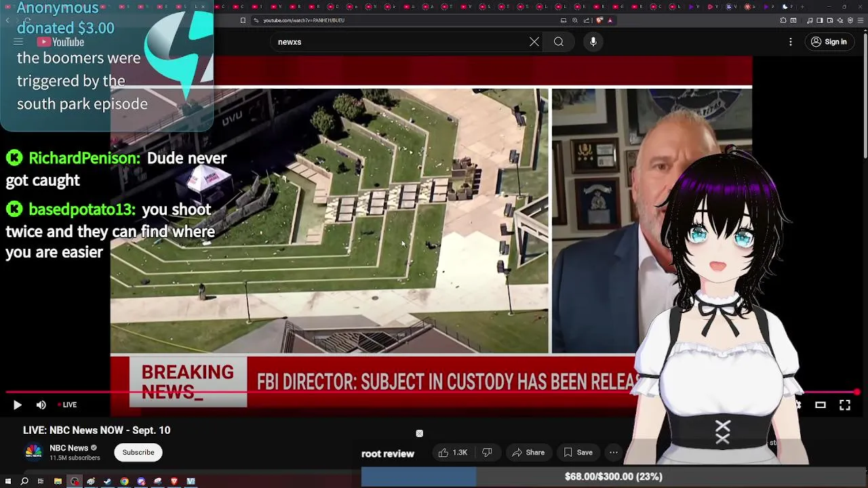Image resolution: width=868 pixels, height=488 pixels.
Task: Open Brave Rewards triangle icon
Action: (x=610, y=20)
